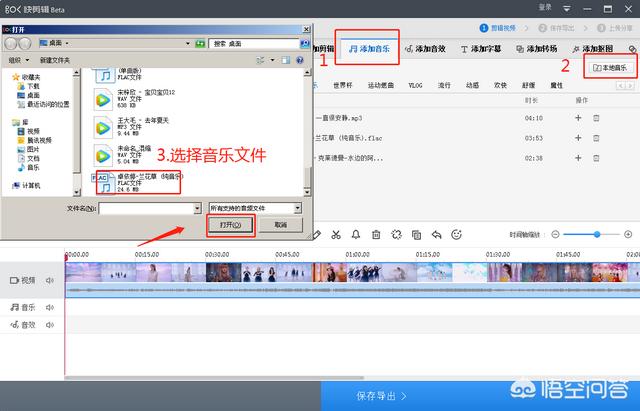The height and width of the screenshot is (411, 640).
Task: Click the crop/rotate icon in toolbar
Action: point(396,235)
